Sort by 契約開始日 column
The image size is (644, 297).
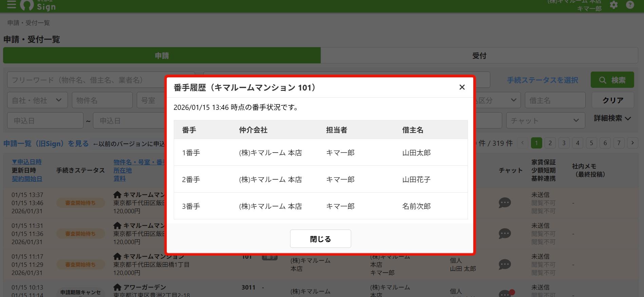click(27, 179)
